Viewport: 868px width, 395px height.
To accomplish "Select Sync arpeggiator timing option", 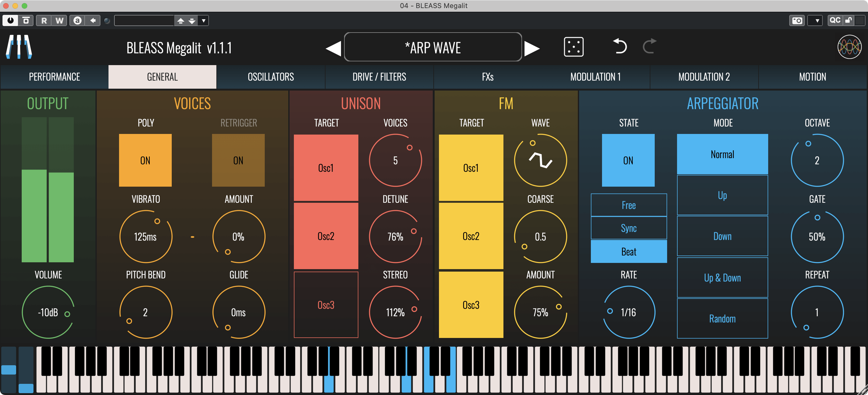I will [x=628, y=228].
